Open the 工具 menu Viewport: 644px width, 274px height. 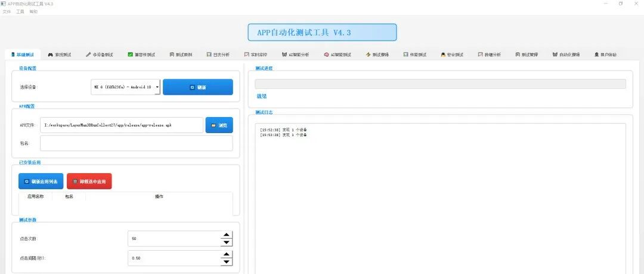[20, 11]
